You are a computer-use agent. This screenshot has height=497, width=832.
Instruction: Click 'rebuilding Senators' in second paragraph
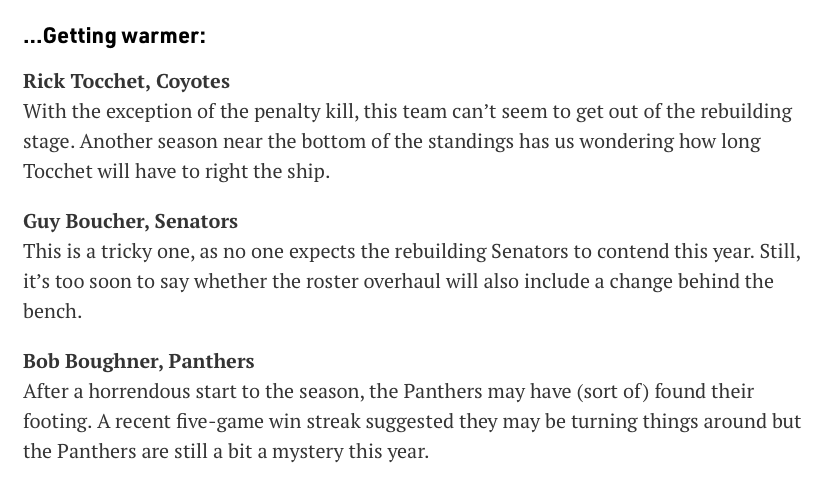pyautogui.click(x=481, y=251)
